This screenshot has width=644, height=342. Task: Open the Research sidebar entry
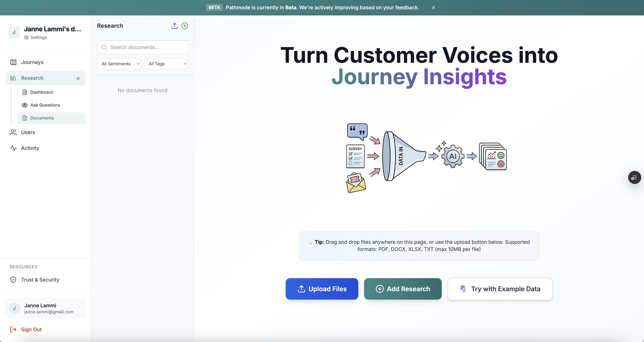32,78
